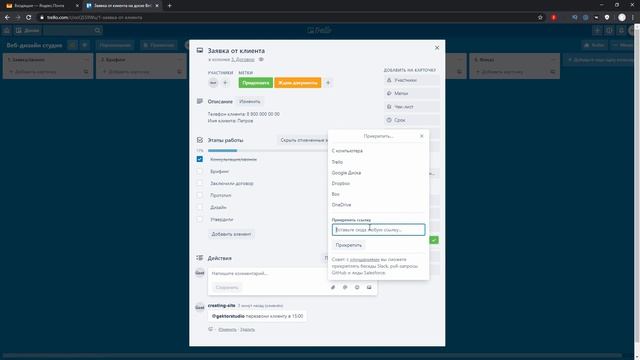Go back in the browser
Viewport: 640px width, 360px height.
click(x=7, y=18)
